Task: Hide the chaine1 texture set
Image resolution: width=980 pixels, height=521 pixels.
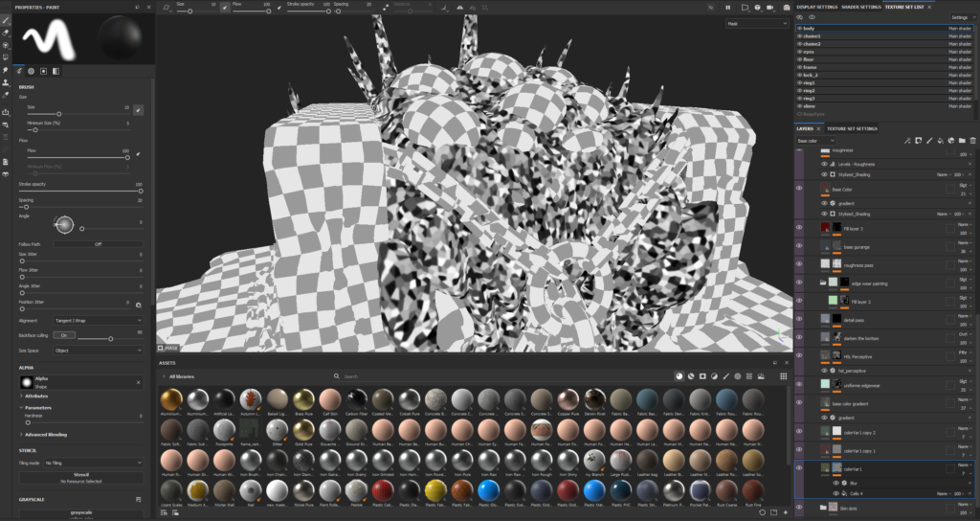Action: 799,36
